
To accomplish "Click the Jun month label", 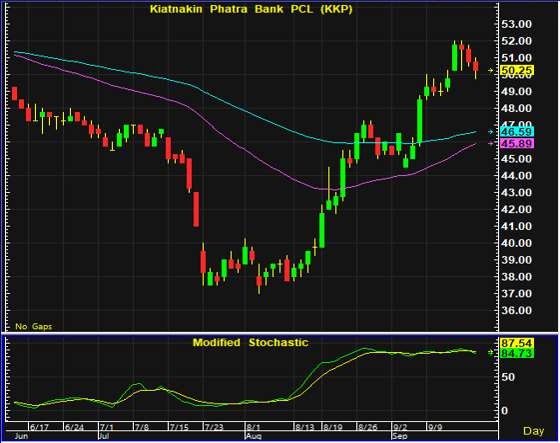I will click(x=21, y=436).
